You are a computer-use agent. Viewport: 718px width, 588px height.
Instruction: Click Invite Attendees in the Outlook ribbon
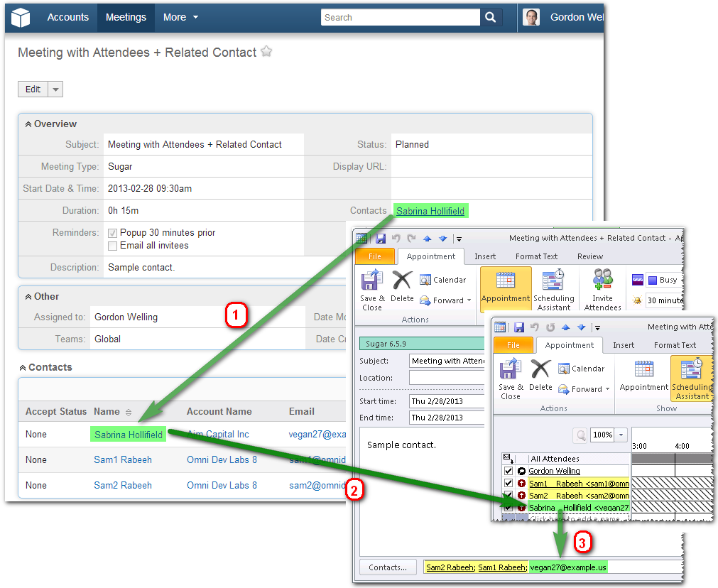click(x=603, y=290)
